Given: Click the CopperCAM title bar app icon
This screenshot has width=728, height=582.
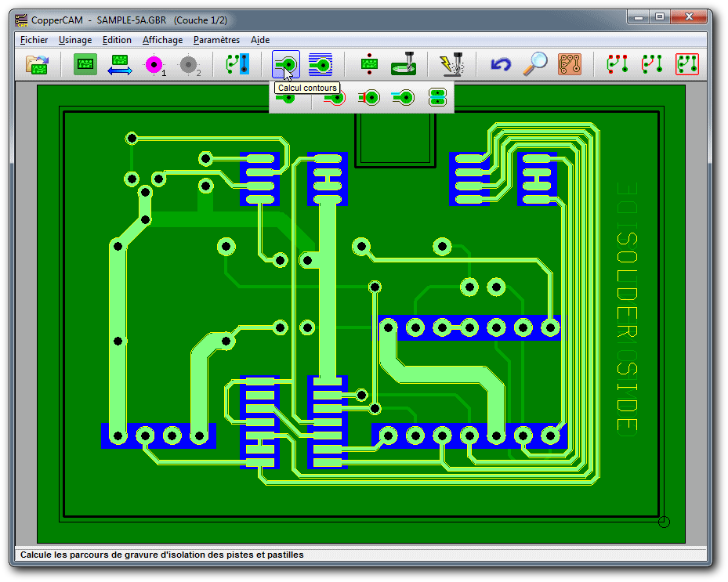Looking at the screenshot, I should pos(21,20).
